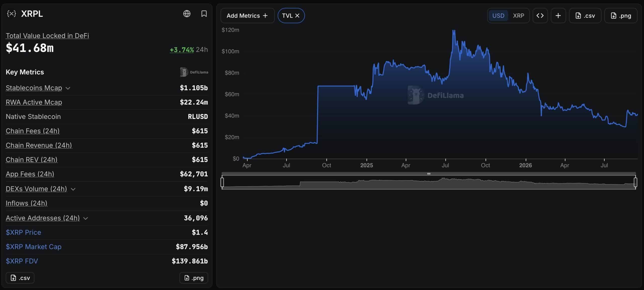Image resolution: width=644 pixels, height=290 pixels.
Task: Click the $139.861b FDV value
Action: coord(190,261)
